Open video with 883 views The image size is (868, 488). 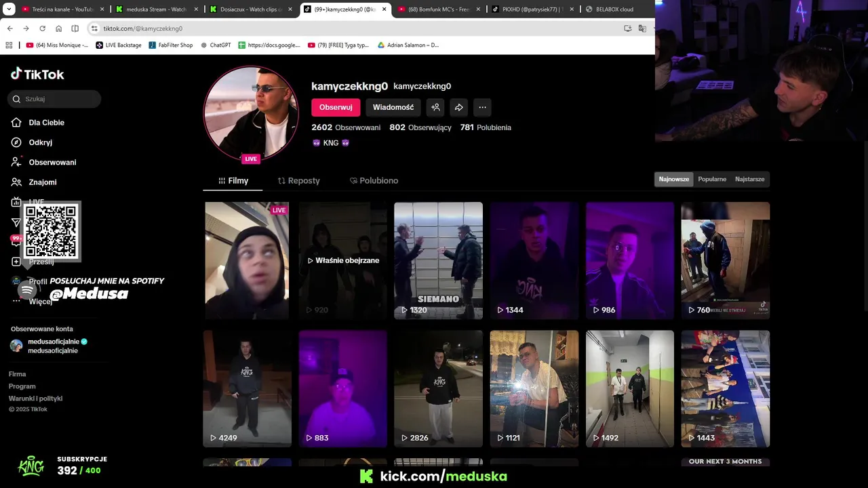tap(343, 388)
